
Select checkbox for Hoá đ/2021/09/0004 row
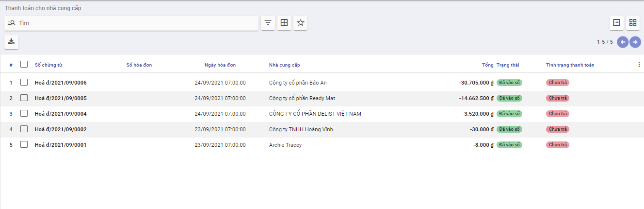point(24,114)
